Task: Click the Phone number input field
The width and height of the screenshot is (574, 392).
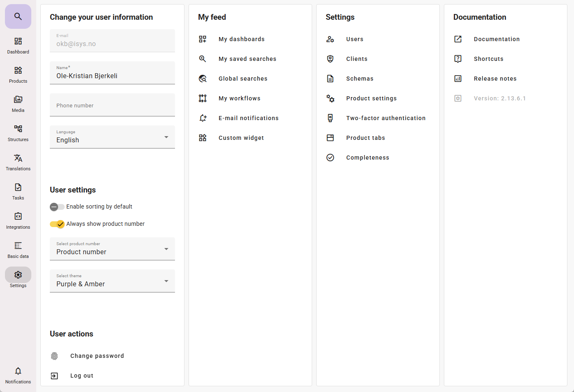Action: 112,105
